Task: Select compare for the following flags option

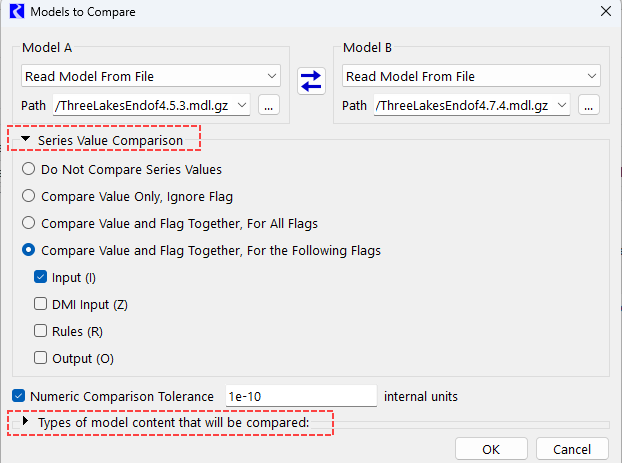Action: point(29,250)
